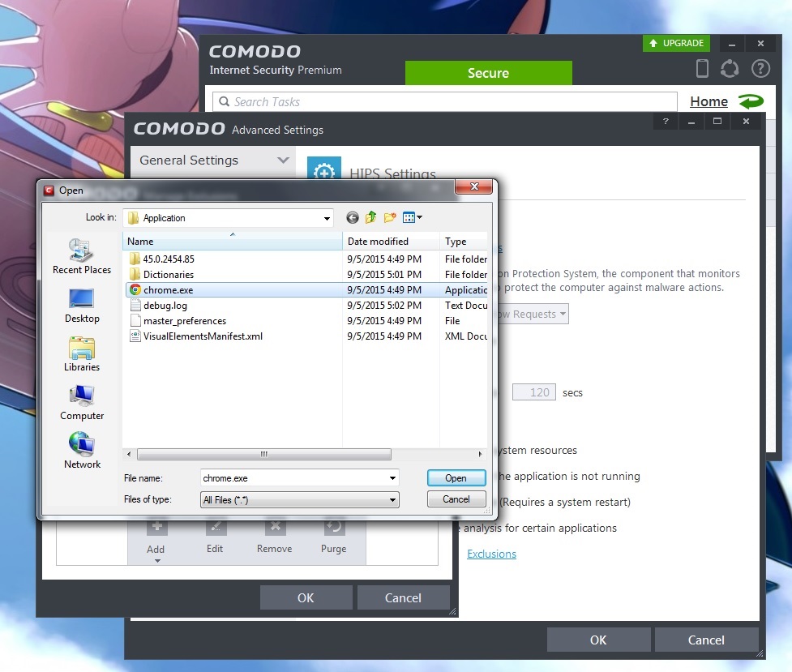Sort by Type column header
Image resolution: width=792 pixels, height=672 pixels.
click(x=464, y=242)
